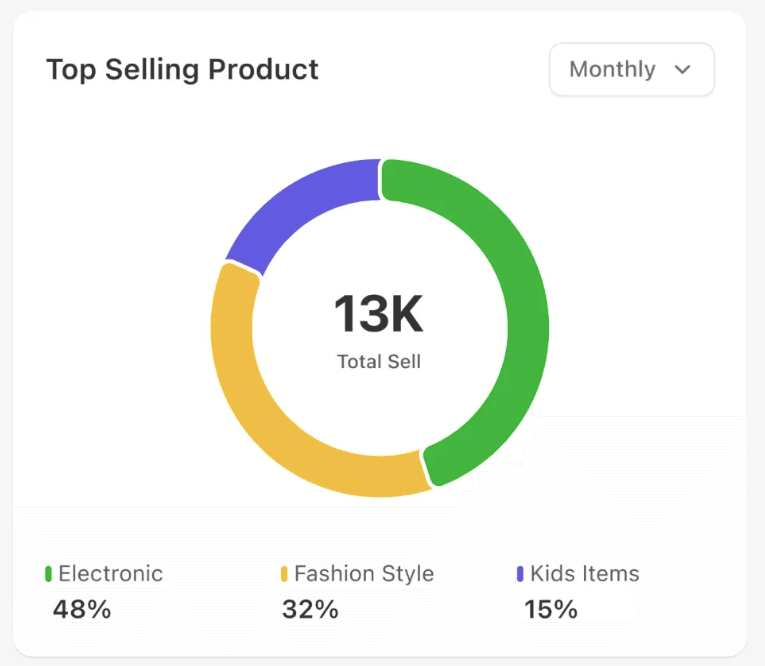Click the Total Sell caption
Image resolution: width=765 pixels, height=666 pixels.
[x=379, y=362]
